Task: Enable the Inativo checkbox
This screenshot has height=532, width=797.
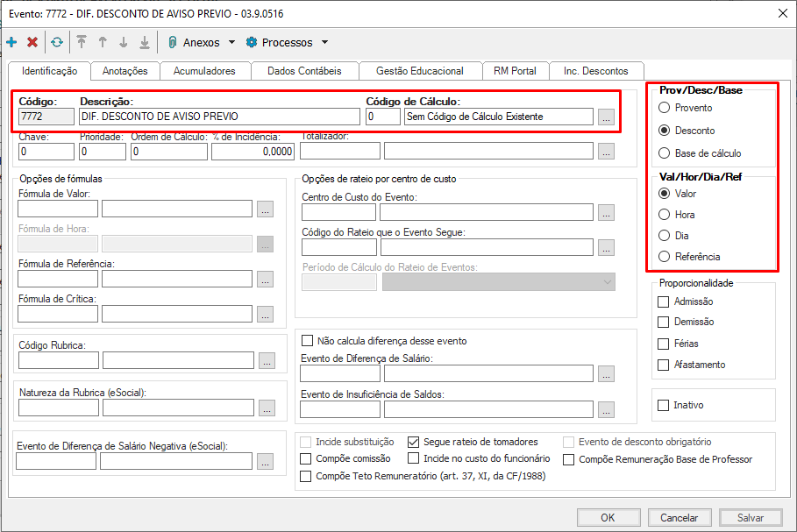Action: coord(664,405)
